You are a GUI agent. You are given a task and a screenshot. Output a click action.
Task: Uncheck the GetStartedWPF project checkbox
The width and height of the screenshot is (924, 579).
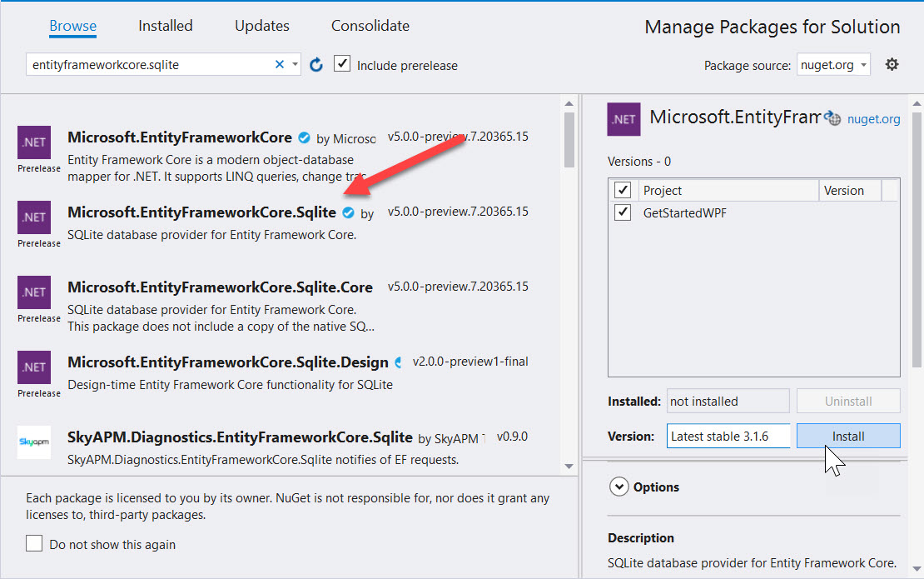tap(623, 212)
